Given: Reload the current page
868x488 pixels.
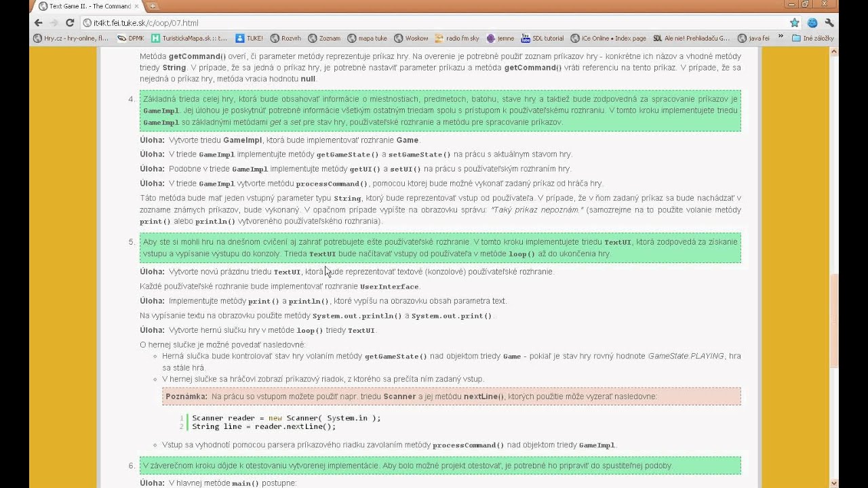Looking at the screenshot, I should (x=70, y=22).
